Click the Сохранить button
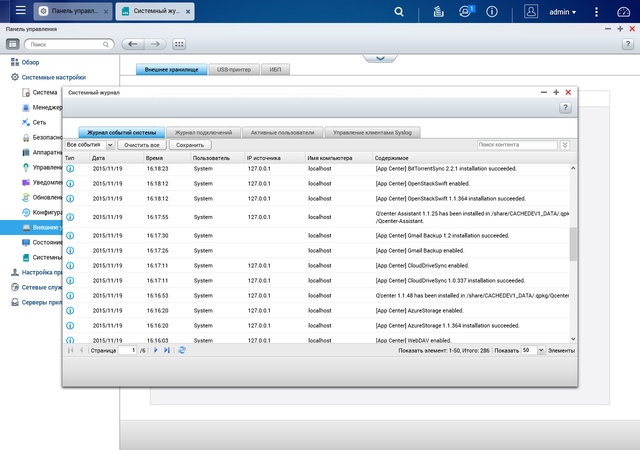The height and width of the screenshot is (450, 640). click(x=189, y=145)
